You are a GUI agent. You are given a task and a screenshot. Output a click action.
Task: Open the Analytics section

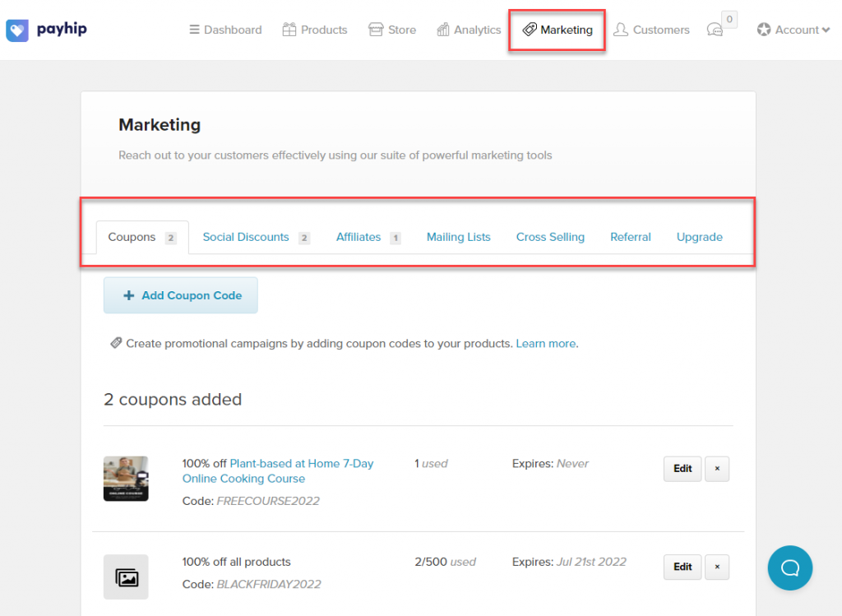(469, 30)
